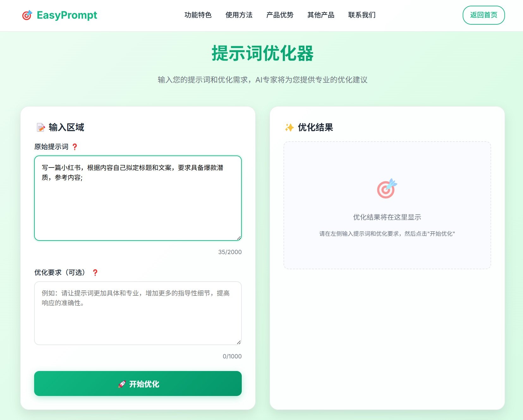
Task: Click the memo icon beside 输入区域 heading
Action: point(40,127)
